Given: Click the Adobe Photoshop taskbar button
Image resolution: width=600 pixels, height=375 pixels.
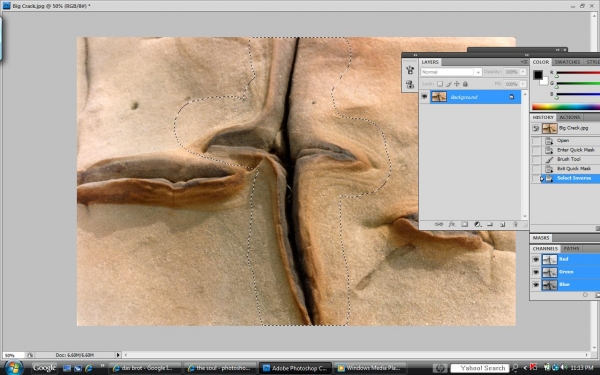Looking at the screenshot, I should [295, 368].
